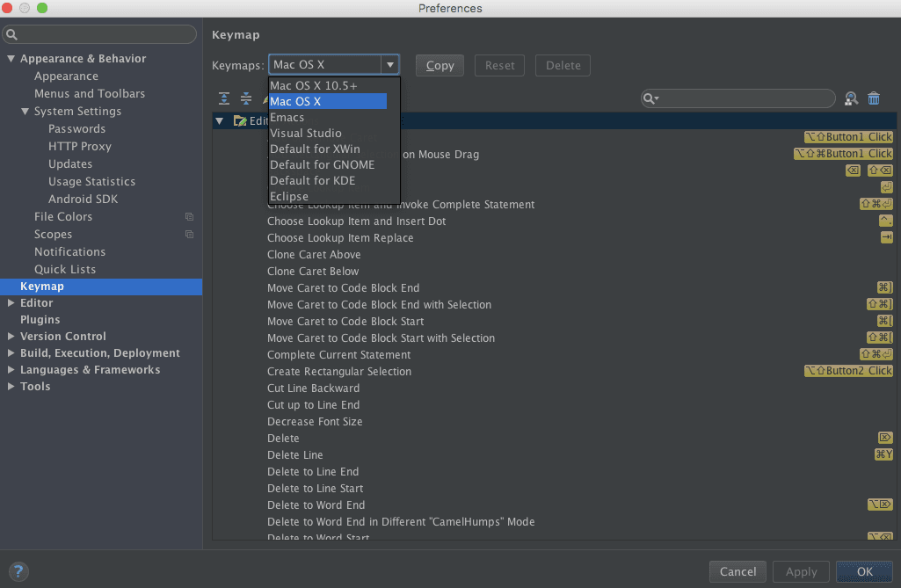Click the Expand All icon in keymap toolbar

coord(224,99)
